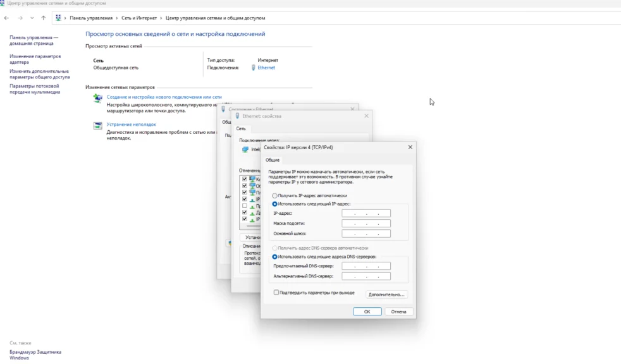This screenshot has height=364, width=621.
Task: Click the new connection setup icon
Action: click(98, 98)
